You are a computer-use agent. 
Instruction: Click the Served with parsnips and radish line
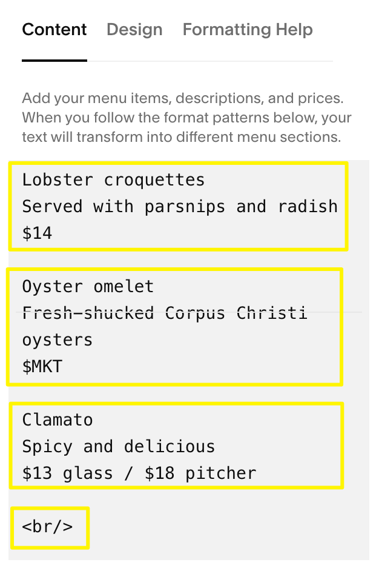point(180,206)
